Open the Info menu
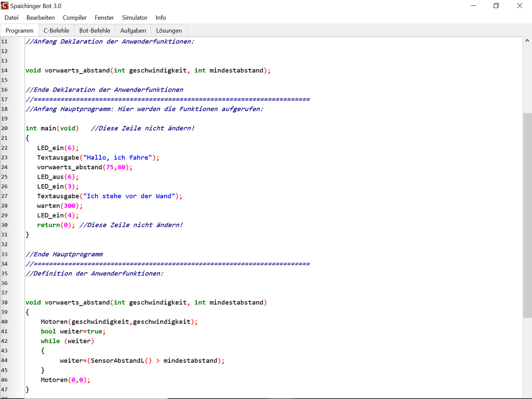This screenshot has height=399, width=532. pyautogui.click(x=161, y=18)
